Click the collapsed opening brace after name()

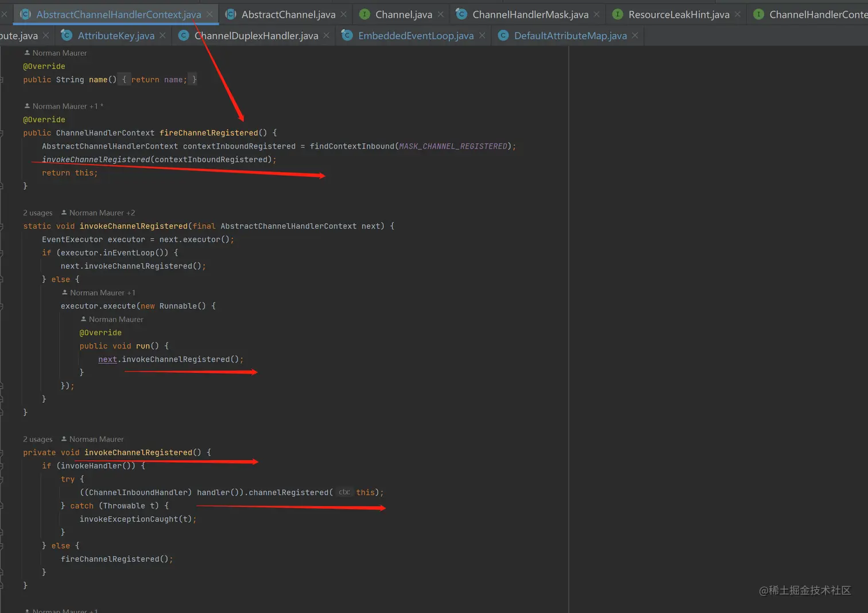pyautogui.click(x=124, y=79)
